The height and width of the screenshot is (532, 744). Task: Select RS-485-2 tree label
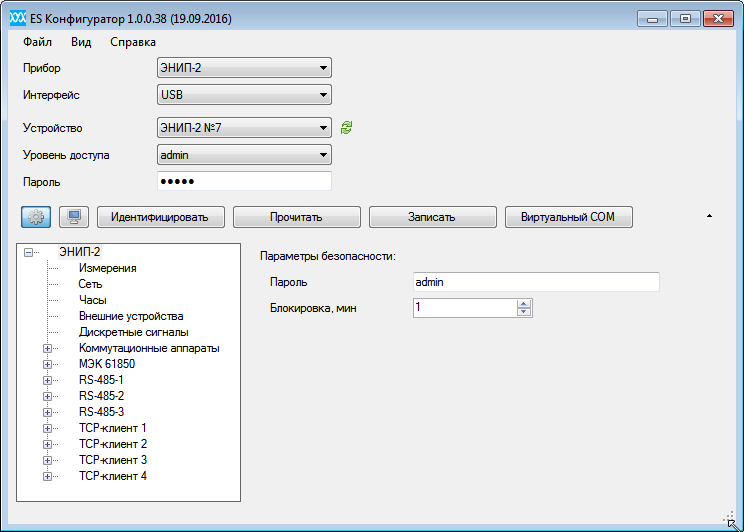point(101,396)
